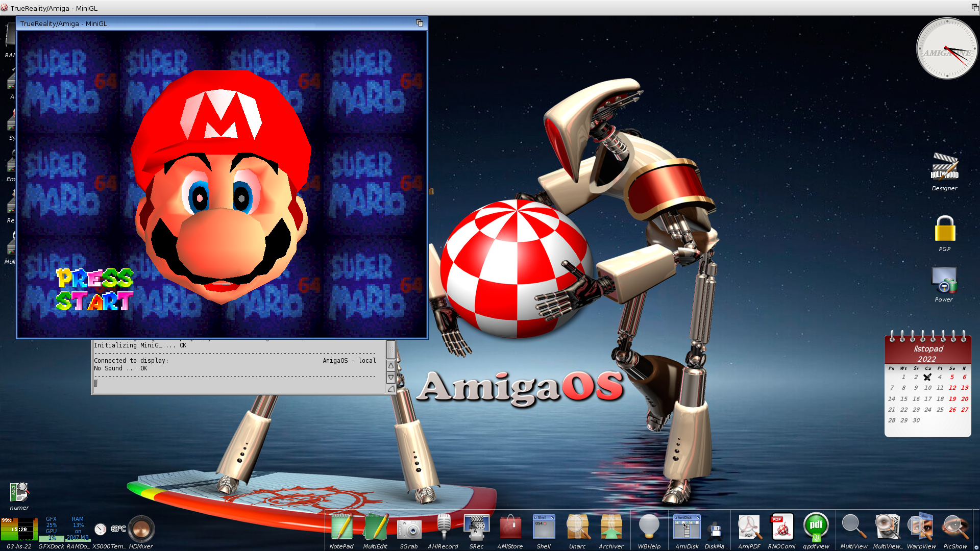Click 'Initializing MiniGL ... OK' shell line
980x551 pixels.
[140, 345]
